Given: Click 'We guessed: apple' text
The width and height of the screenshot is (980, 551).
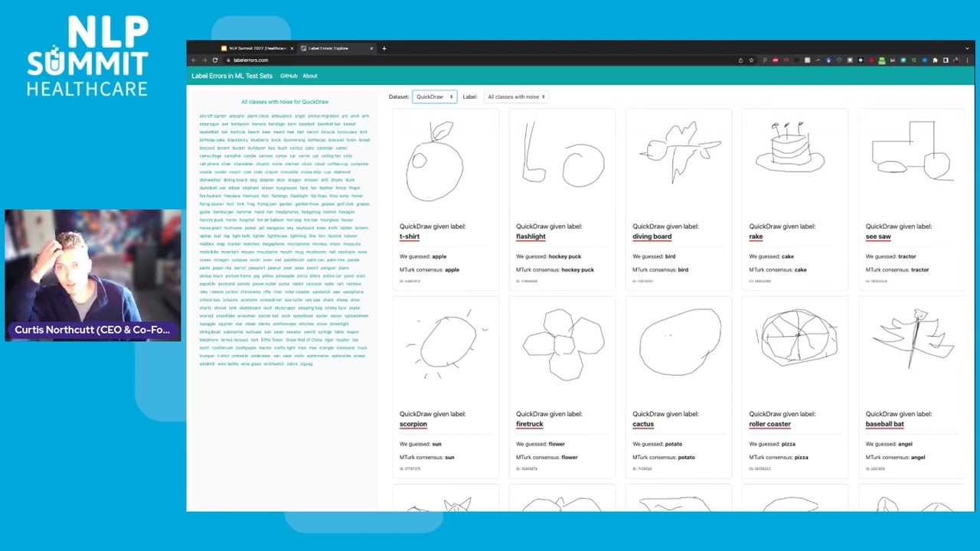Looking at the screenshot, I should pyautogui.click(x=423, y=256).
